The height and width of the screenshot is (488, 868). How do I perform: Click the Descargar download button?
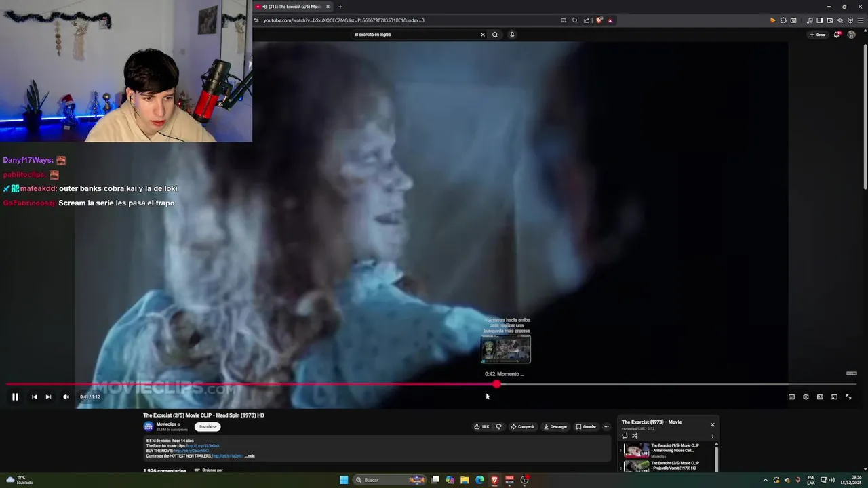pos(555,427)
